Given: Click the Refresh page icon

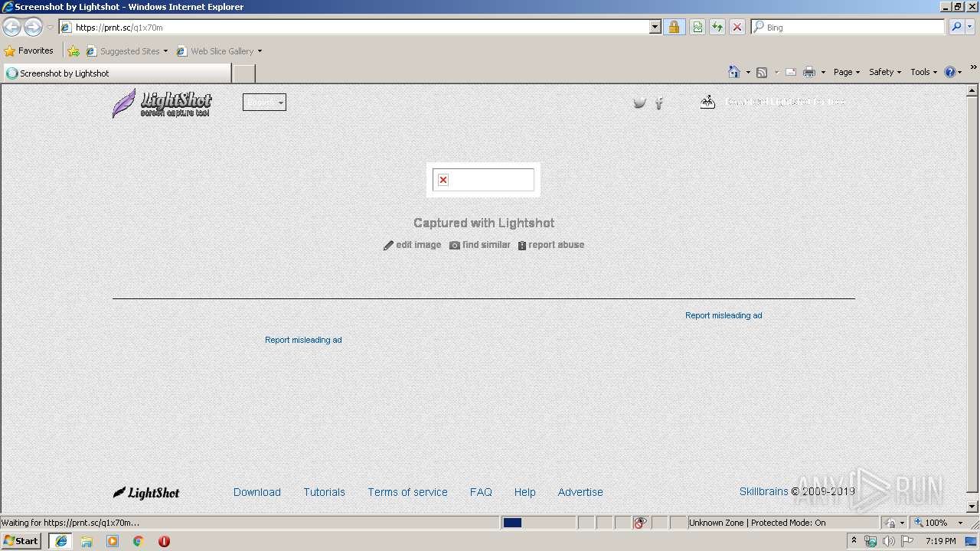Looking at the screenshot, I should 717,27.
